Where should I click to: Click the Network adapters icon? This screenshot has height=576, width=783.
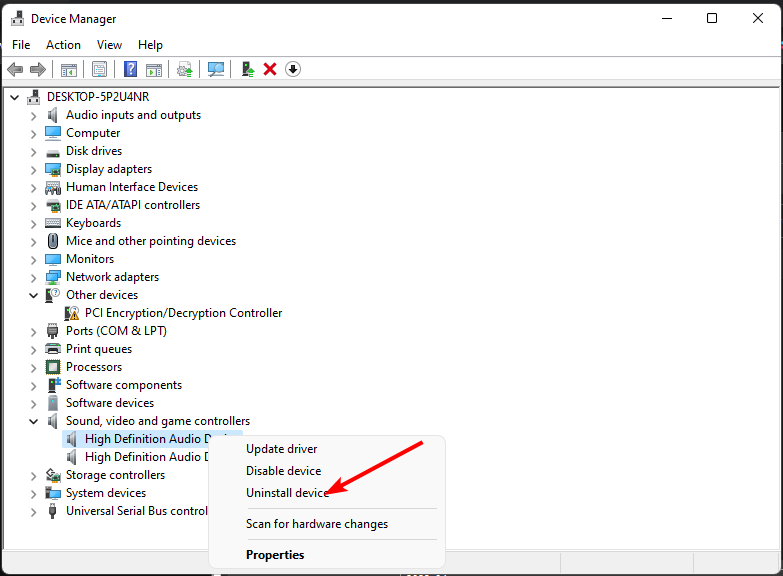click(53, 277)
